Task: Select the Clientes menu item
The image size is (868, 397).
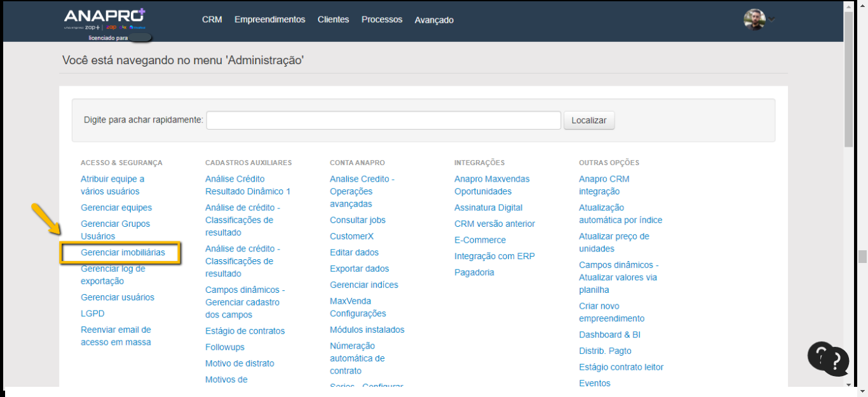Action: (x=333, y=20)
